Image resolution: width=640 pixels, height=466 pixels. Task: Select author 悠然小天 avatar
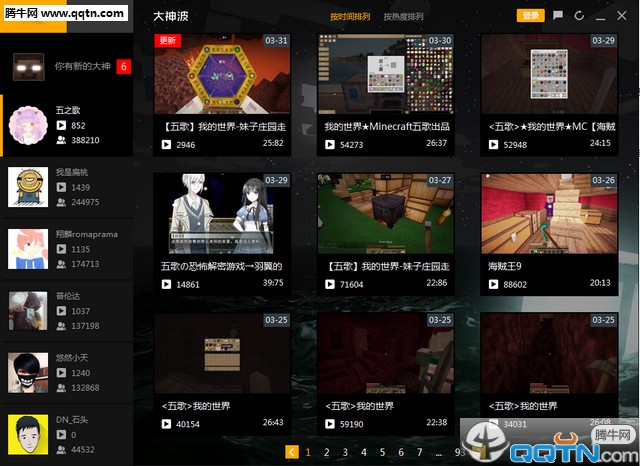pos(28,373)
